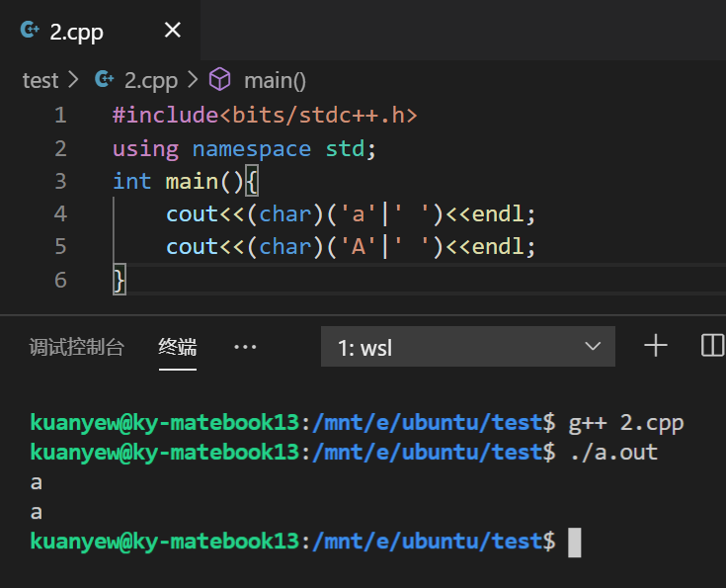Click the './a.out' command in the terminal

613,453
